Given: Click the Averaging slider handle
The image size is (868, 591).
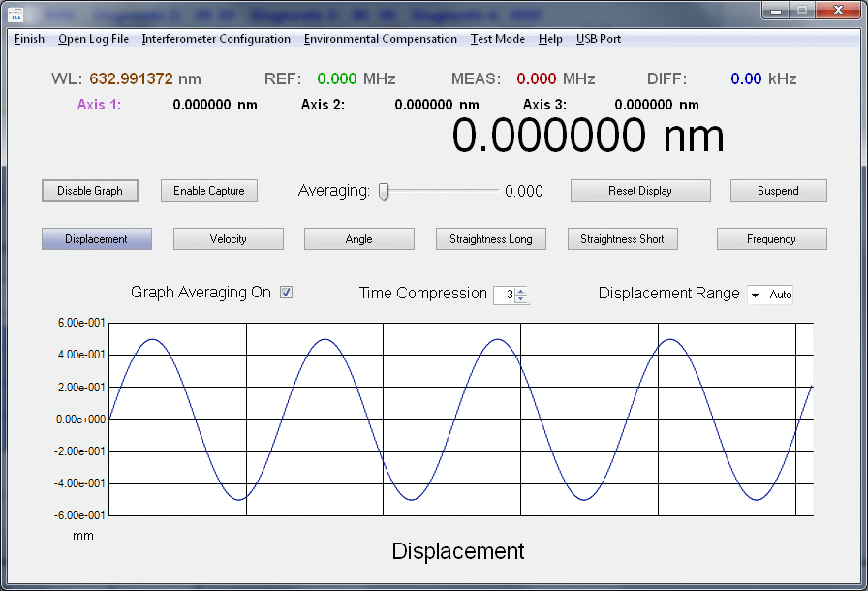Looking at the screenshot, I should (x=384, y=191).
